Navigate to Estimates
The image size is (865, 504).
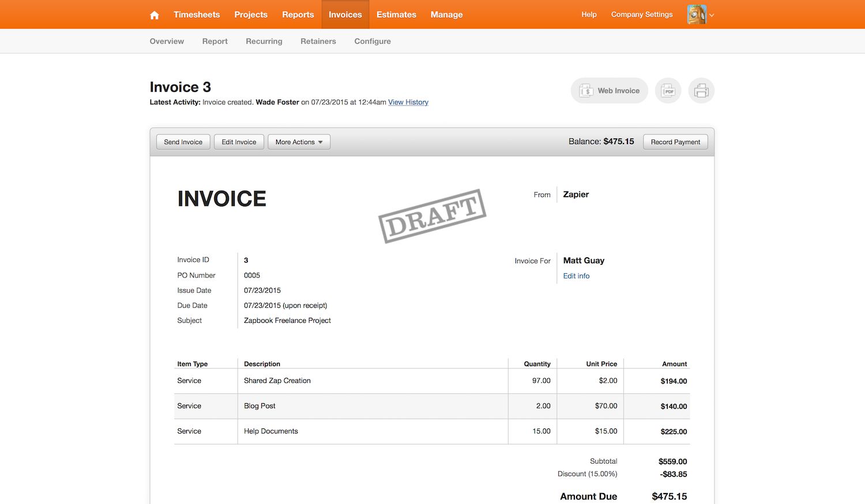396,14
